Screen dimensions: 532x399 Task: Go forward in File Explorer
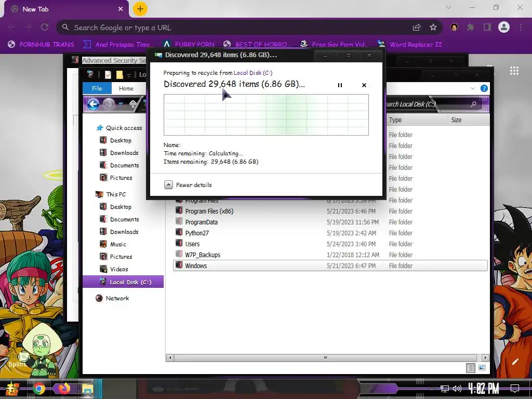pos(109,104)
